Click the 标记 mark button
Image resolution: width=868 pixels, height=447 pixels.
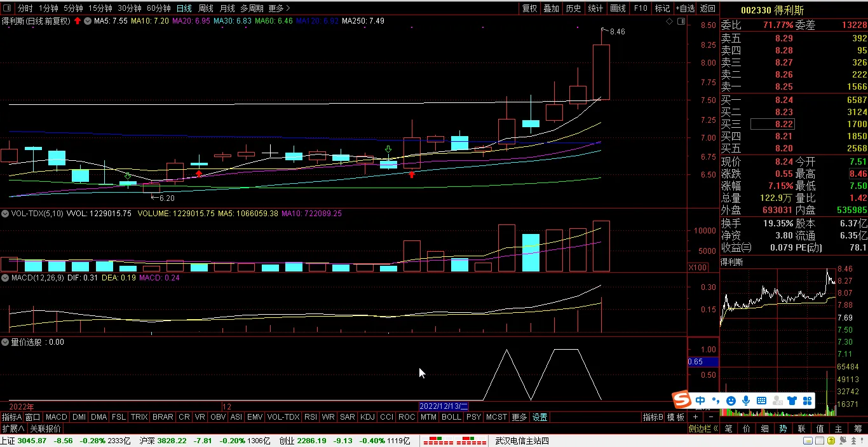pyautogui.click(x=662, y=8)
